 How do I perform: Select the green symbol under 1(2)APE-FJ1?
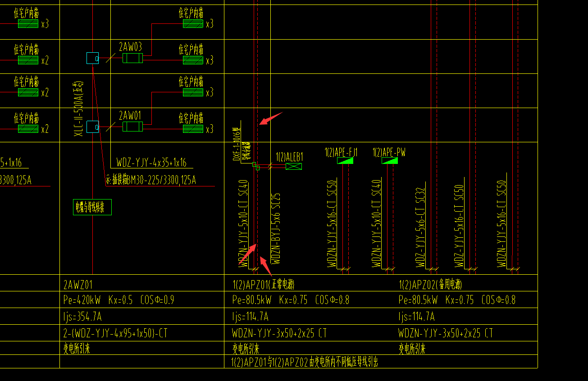pos(345,161)
